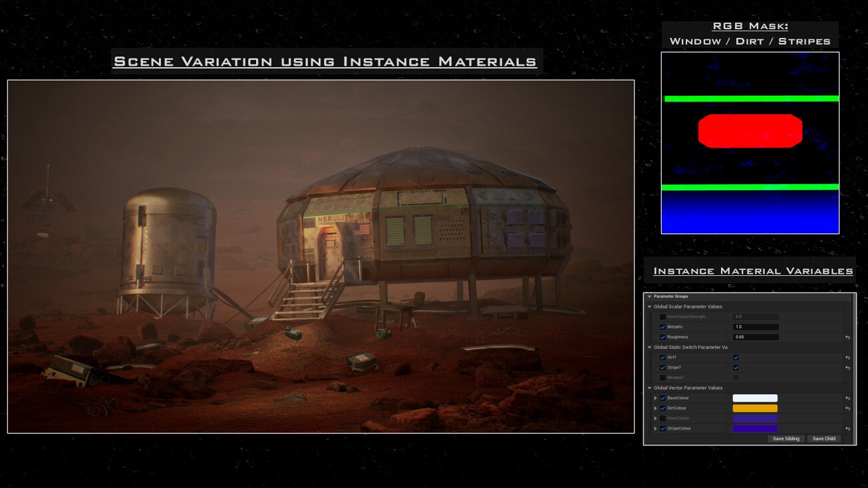This screenshot has height=488, width=868.
Task: Enable the EmmColour override checkbox
Action: (662, 418)
